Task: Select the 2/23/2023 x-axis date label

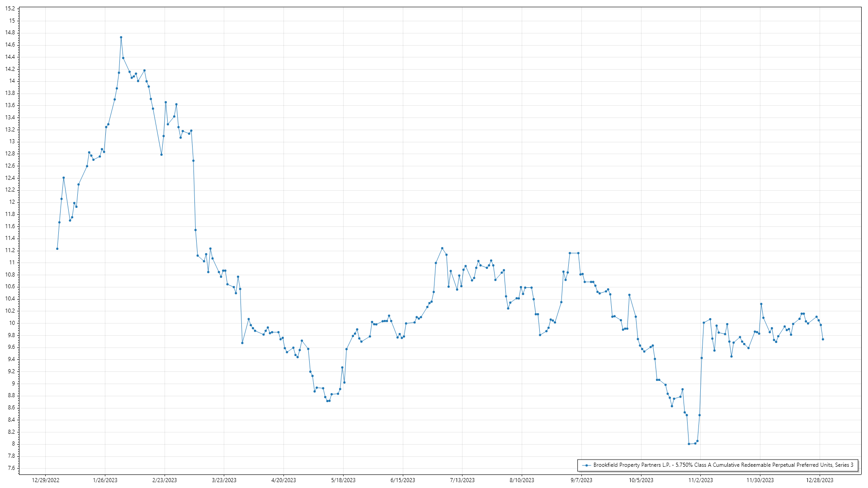Action: click(165, 480)
